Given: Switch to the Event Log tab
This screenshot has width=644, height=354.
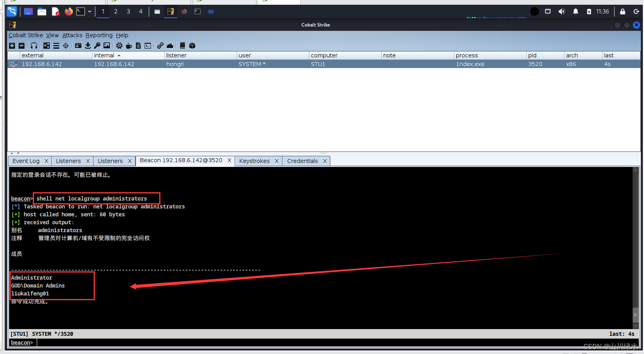Looking at the screenshot, I should pos(26,161).
